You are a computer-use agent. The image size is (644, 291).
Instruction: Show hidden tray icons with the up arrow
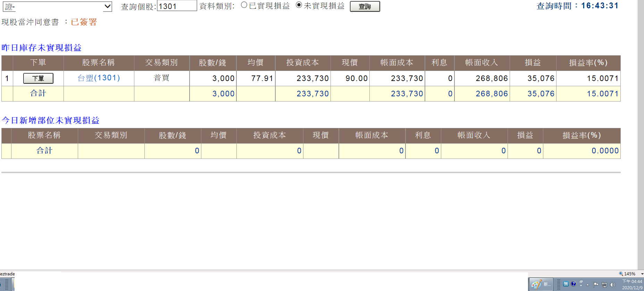pos(587,285)
